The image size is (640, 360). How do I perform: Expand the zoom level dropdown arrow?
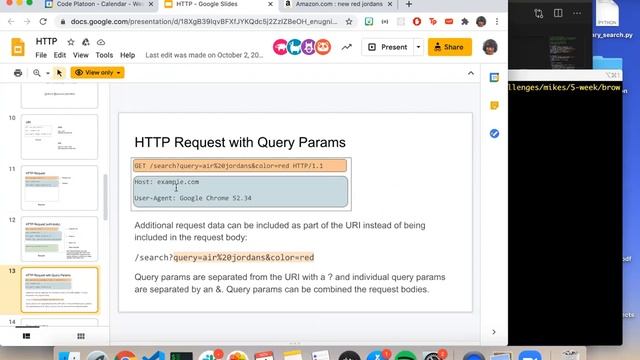click(48, 73)
